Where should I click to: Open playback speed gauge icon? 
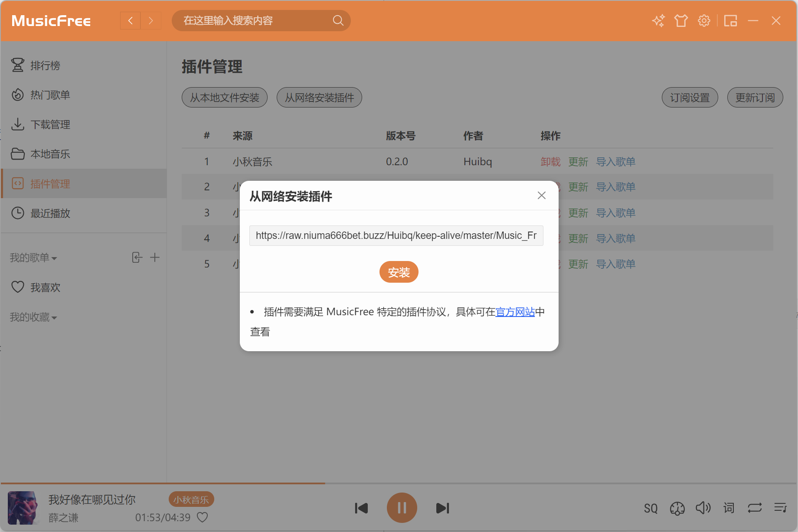[x=677, y=508]
